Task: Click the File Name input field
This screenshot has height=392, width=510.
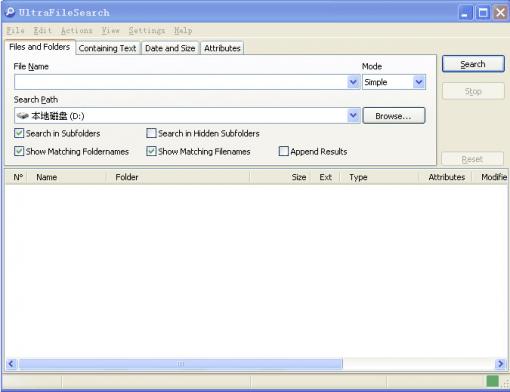Action: [x=180, y=82]
